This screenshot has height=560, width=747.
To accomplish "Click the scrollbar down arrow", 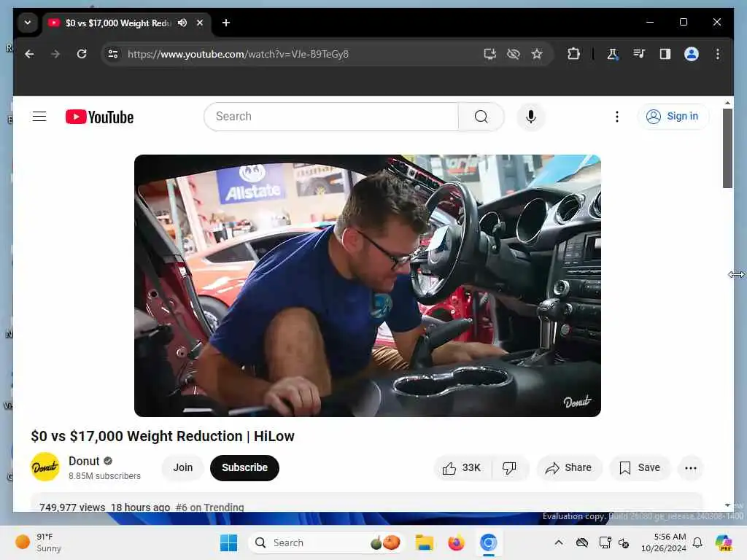I will coord(727,505).
